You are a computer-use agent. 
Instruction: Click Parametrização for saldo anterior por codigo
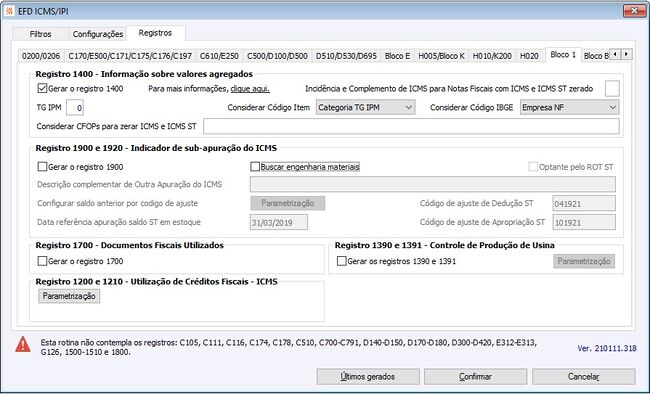(x=288, y=203)
